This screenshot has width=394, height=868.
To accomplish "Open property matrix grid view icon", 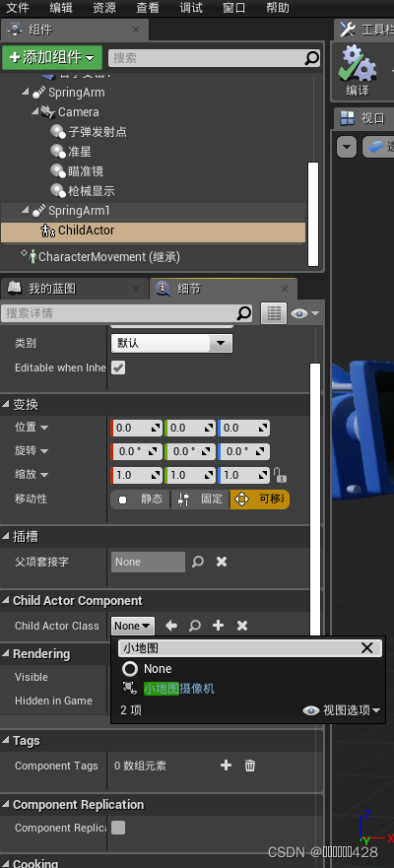I will [x=274, y=313].
